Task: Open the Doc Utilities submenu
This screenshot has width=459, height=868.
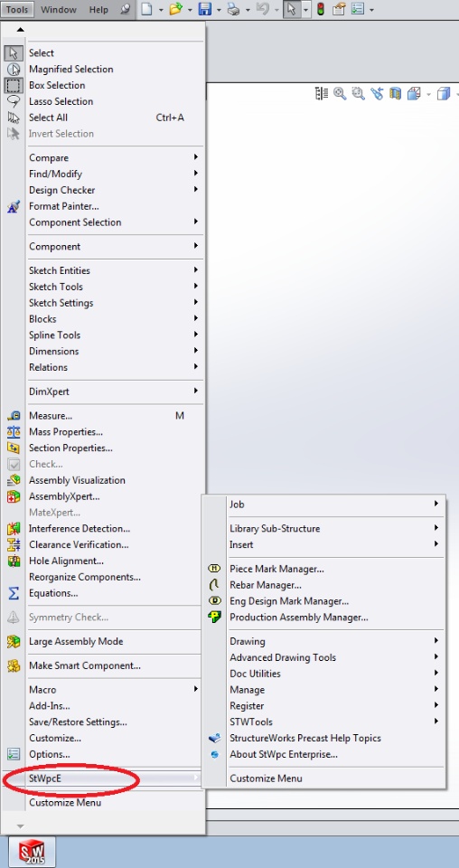Action: tap(324, 674)
